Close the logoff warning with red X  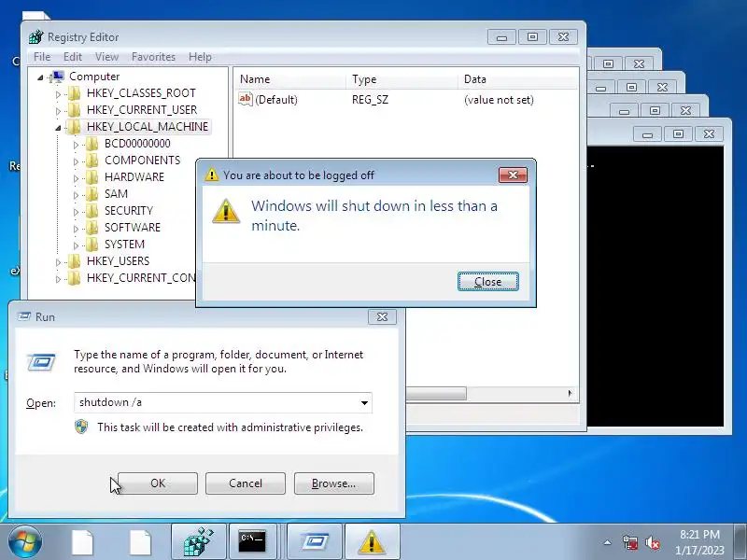[x=513, y=175]
